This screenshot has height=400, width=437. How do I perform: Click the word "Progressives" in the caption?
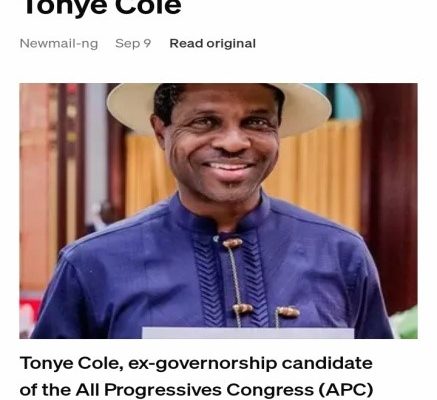163,390
